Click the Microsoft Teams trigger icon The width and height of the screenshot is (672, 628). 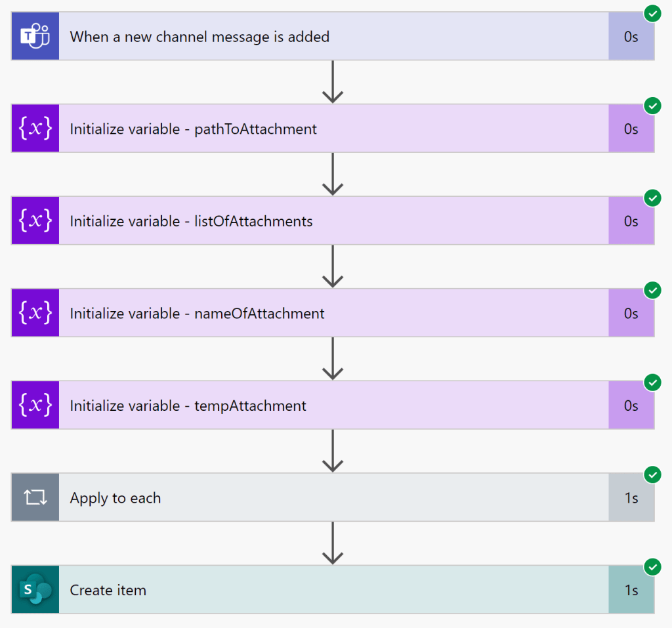[35, 36]
